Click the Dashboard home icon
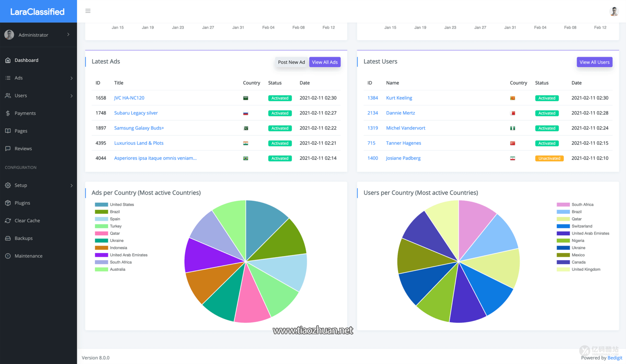This screenshot has width=626, height=364. pyautogui.click(x=8, y=60)
